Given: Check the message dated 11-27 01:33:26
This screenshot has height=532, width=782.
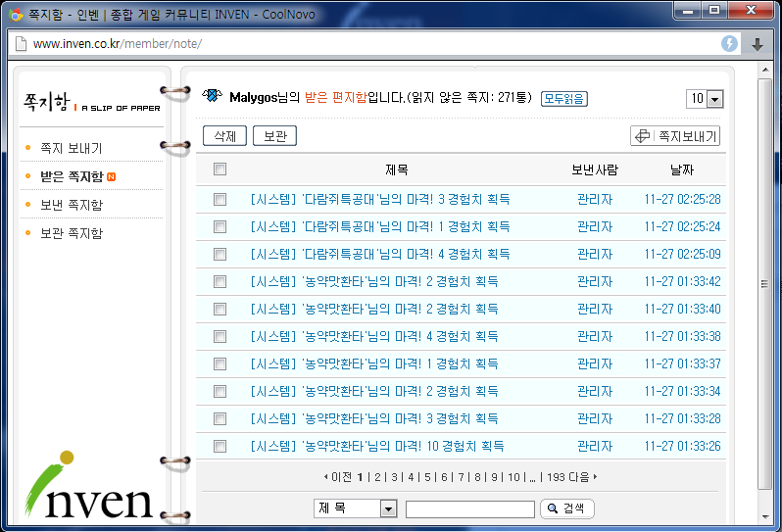Looking at the screenshot, I should tap(220, 446).
